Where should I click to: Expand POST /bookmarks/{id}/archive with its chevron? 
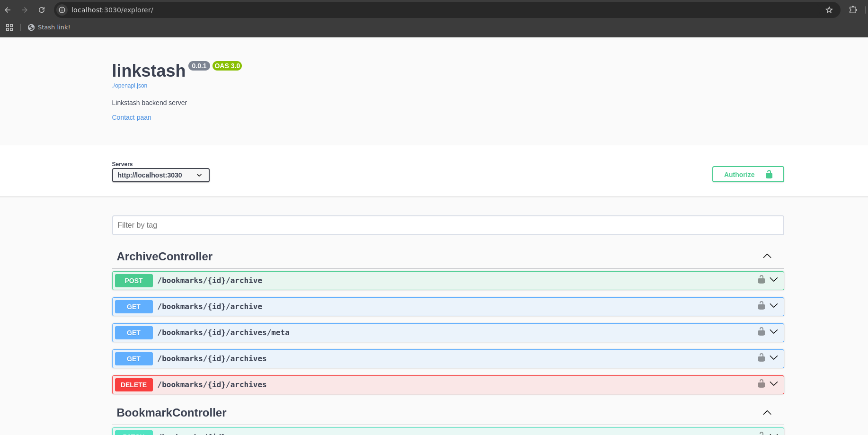tap(774, 280)
